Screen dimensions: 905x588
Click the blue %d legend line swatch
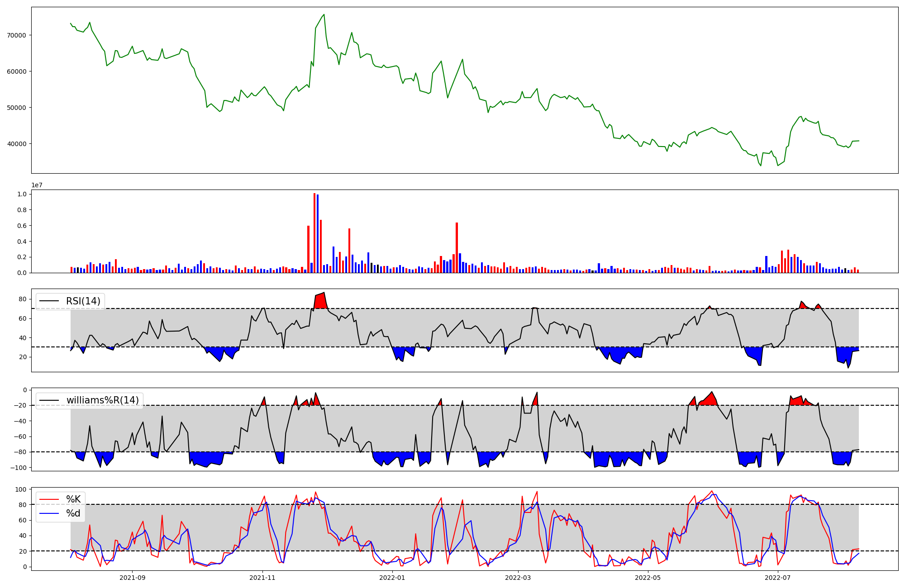click(x=49, y=513)
